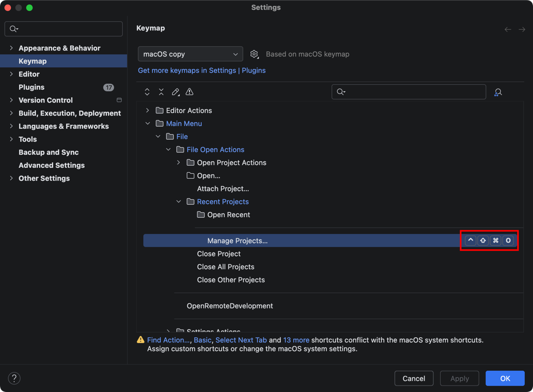Collapse the Main Menu tree node
This screenshot has height=392, width=533.
148,124
